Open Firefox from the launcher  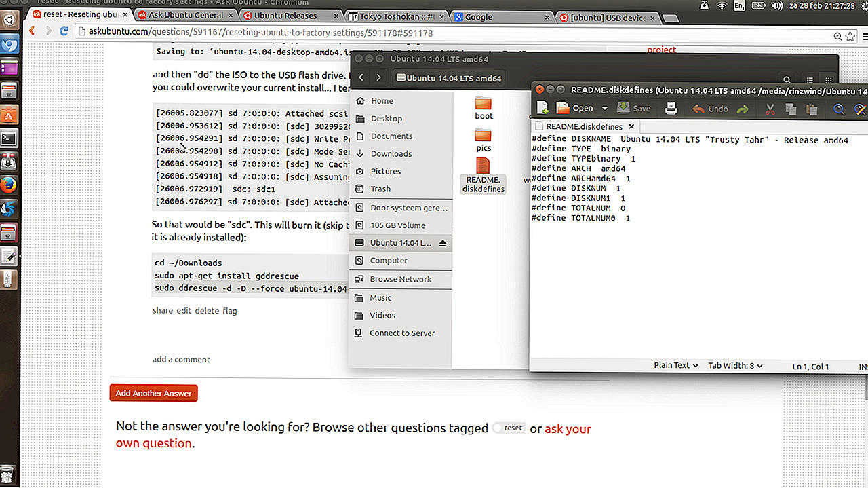pos(9,185)
